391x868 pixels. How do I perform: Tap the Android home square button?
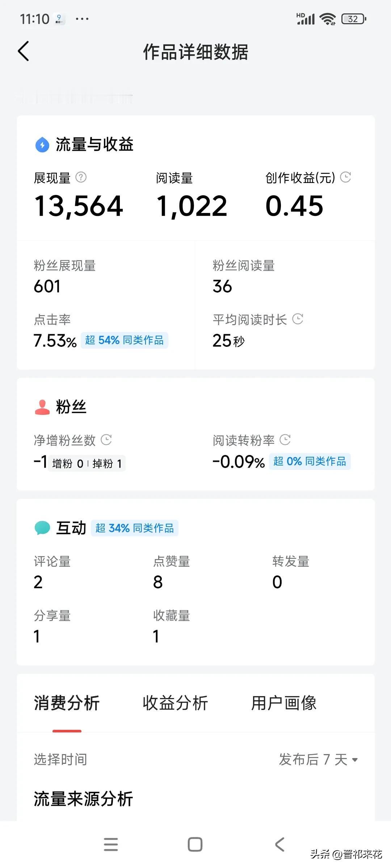tap(195, 844)
